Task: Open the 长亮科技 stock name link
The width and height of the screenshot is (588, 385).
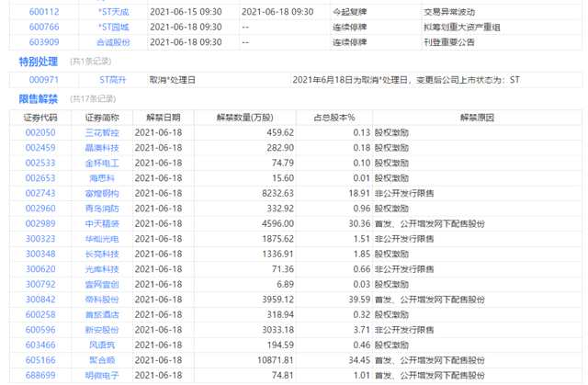Action: point(102,254)
